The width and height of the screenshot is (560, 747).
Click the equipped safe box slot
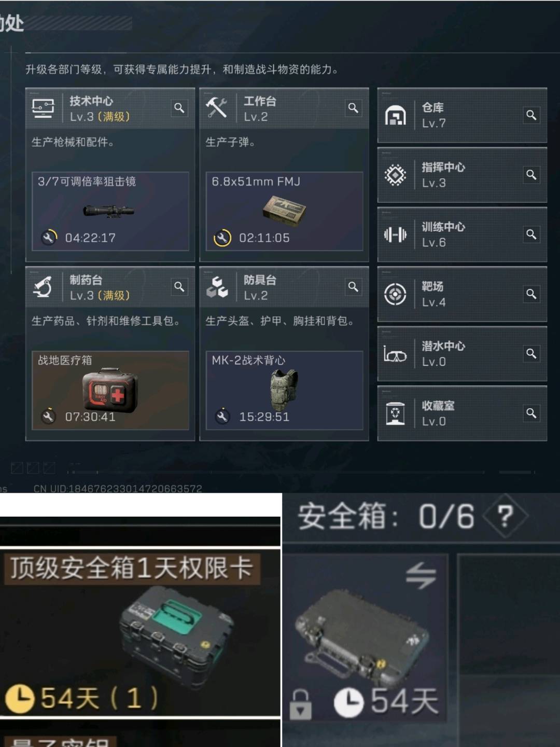(366, 638)
